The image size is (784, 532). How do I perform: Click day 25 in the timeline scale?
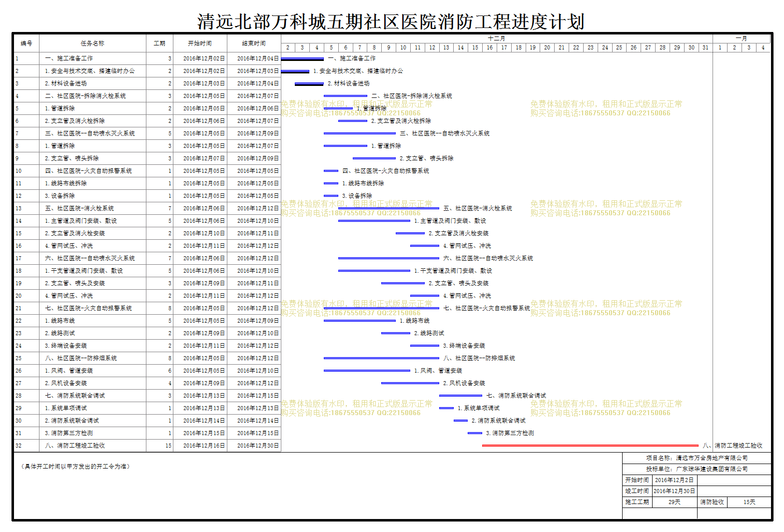coord(619,47)
